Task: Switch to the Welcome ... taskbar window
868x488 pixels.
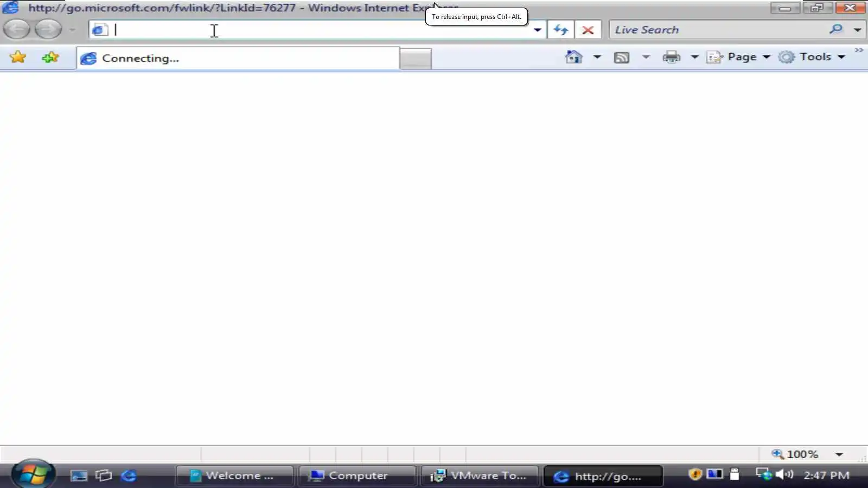Action: coord(234,476)
